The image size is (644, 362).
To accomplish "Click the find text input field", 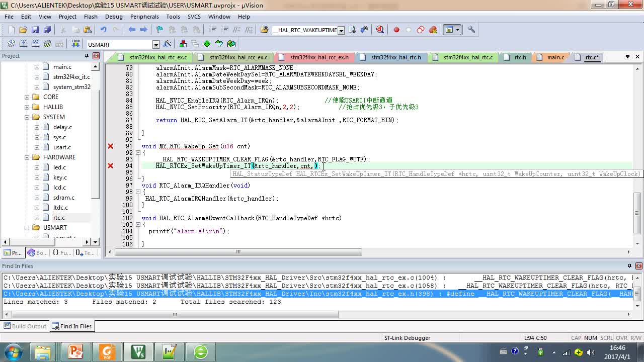I will tap(305, 30).
